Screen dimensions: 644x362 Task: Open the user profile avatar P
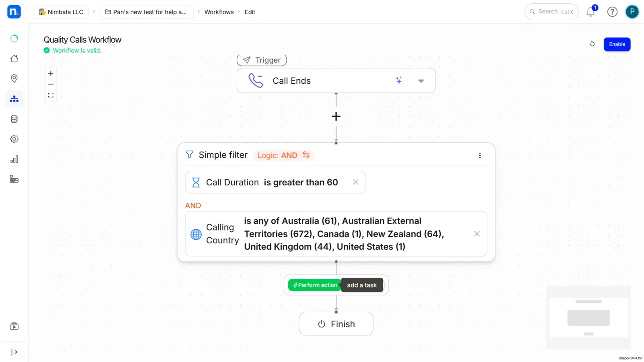tap(632, 12)
